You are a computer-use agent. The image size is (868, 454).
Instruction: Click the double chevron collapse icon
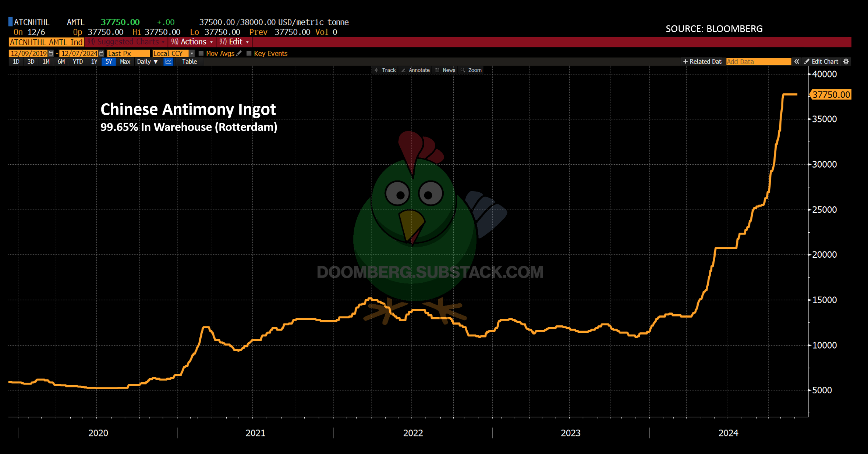click(797, 61)
